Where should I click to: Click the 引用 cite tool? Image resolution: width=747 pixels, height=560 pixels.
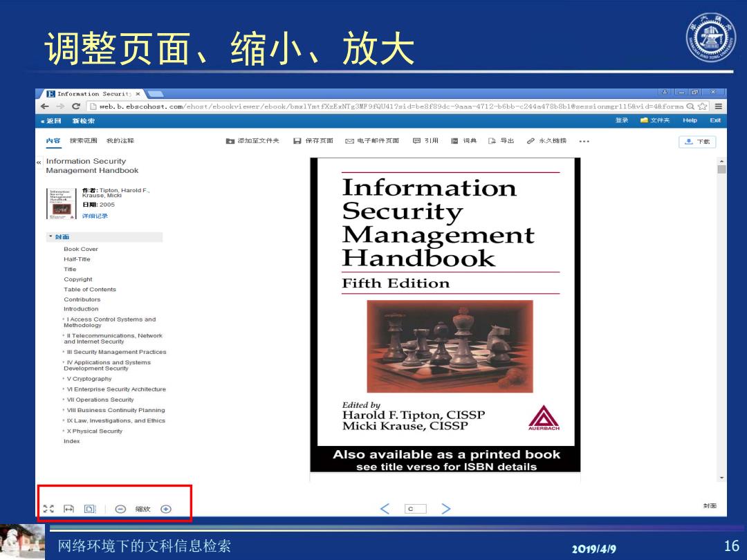(x=425, y=141)
